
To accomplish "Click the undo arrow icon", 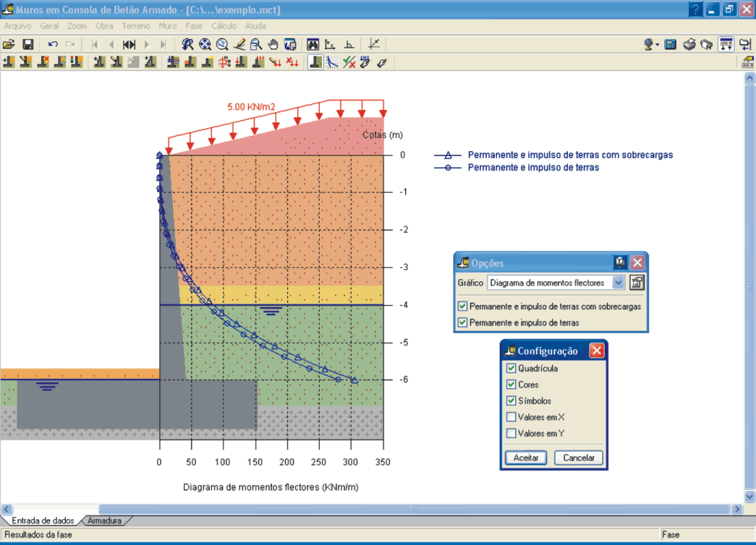I will click(x=53, y=45).
